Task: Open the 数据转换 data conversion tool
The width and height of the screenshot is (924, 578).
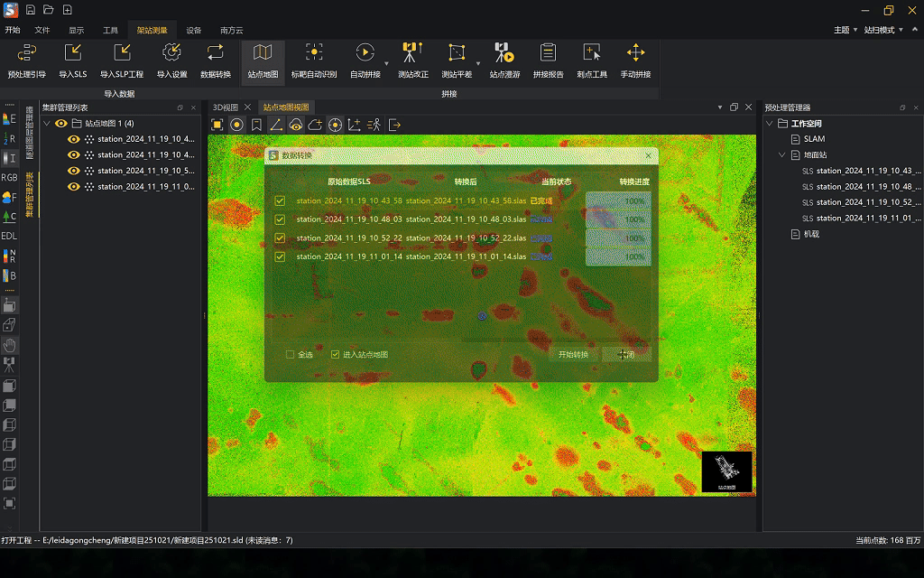Action: coord(215,60)
